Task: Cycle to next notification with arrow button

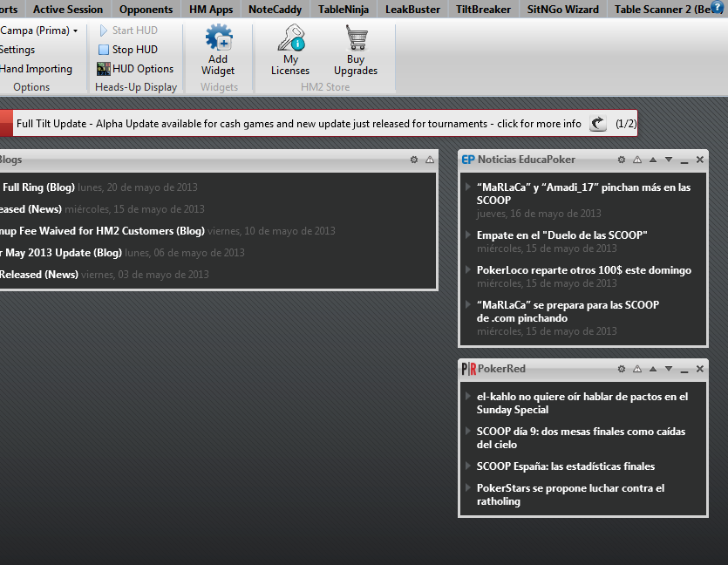Action: 598,124
